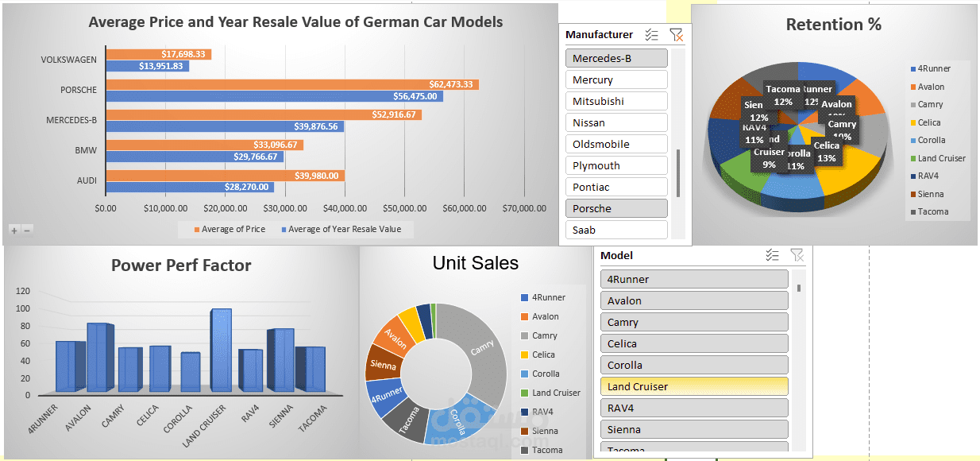Image resolution: width=980 pixels, height=461 pixels.
Task: Select the Porsche $56,475.00 resale bar
Action: click(274, 96)
